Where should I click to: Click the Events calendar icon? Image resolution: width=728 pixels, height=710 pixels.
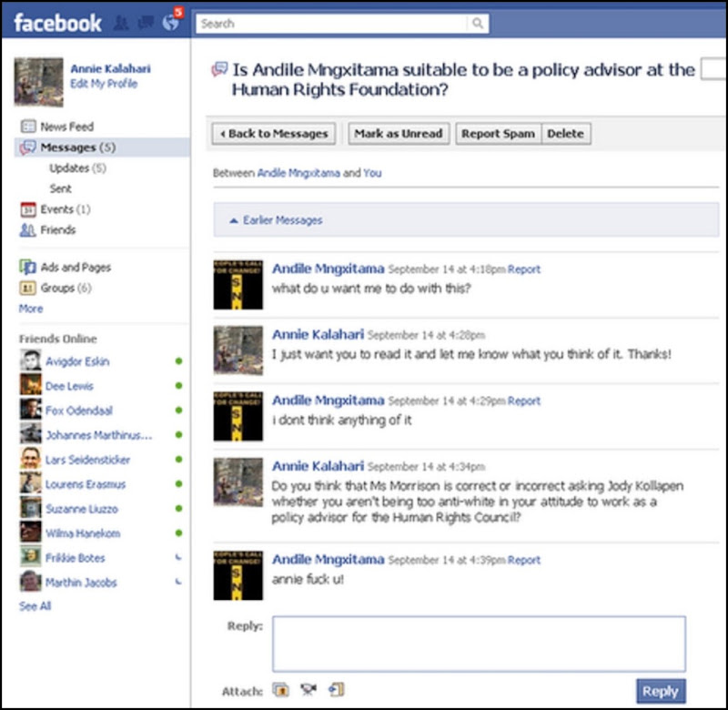27,209
